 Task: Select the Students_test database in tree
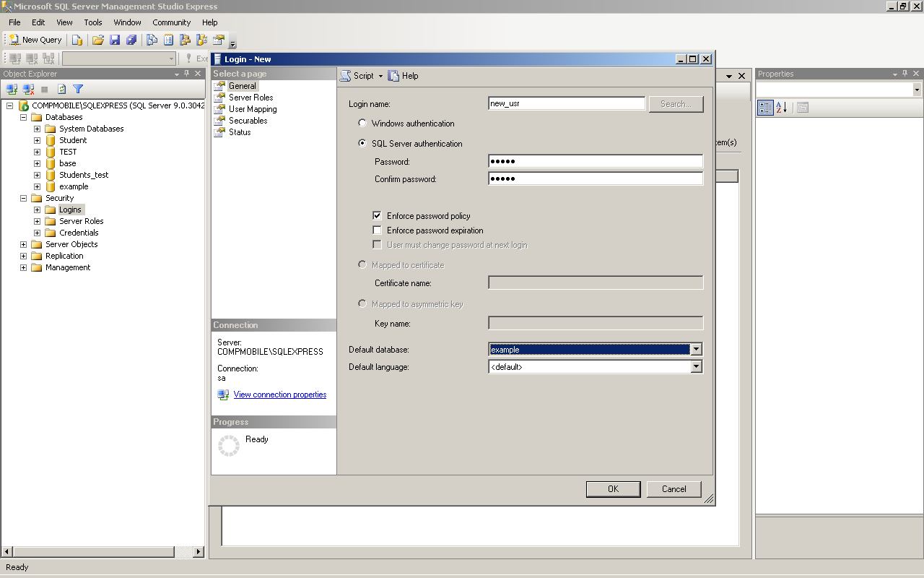coord(84,175)
